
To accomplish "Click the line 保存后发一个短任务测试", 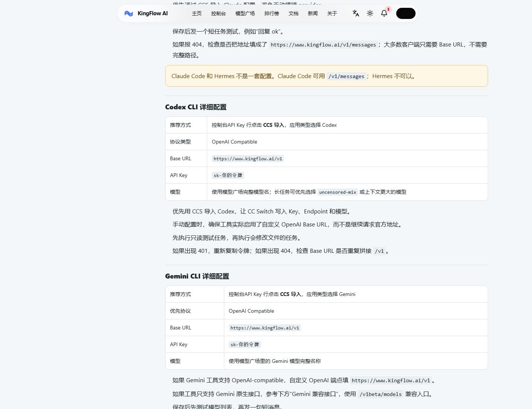I will coord(228,32).
